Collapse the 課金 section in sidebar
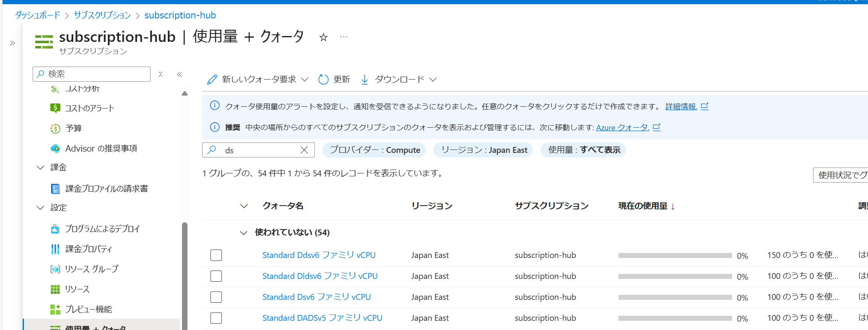 (40, 168)
